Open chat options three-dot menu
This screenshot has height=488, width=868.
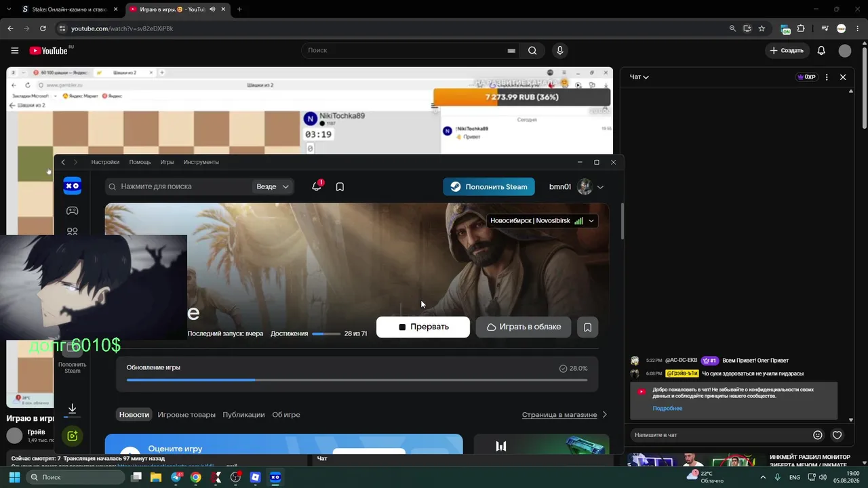(827, 77)
